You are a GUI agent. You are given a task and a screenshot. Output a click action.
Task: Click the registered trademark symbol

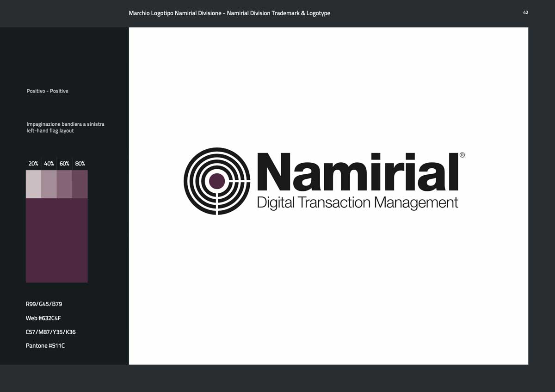(x=462, y=155)
